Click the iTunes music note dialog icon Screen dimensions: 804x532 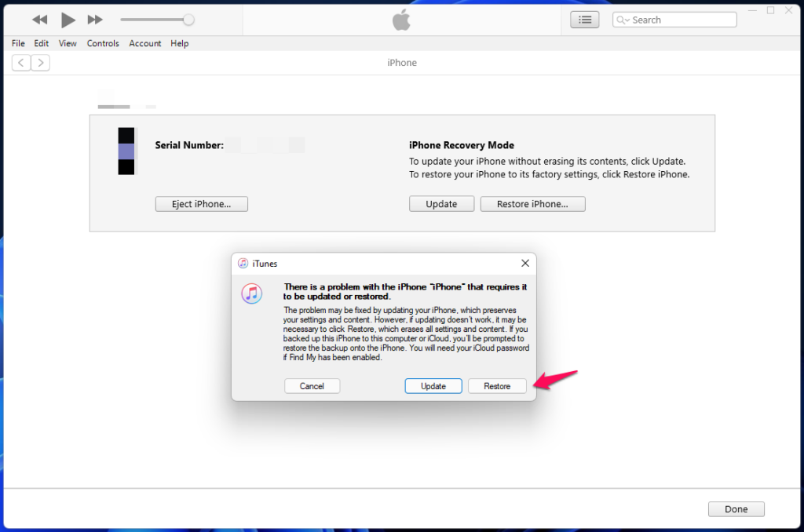click(x=252, y=293)
